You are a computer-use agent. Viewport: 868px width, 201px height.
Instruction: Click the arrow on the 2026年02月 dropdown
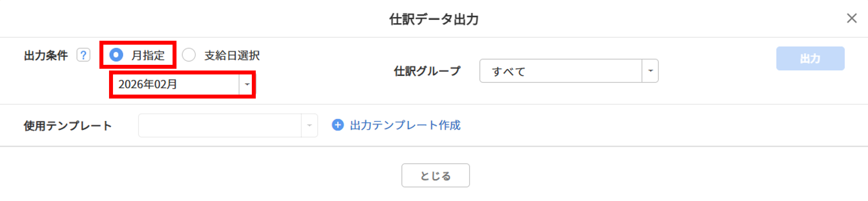click(247, 84)
